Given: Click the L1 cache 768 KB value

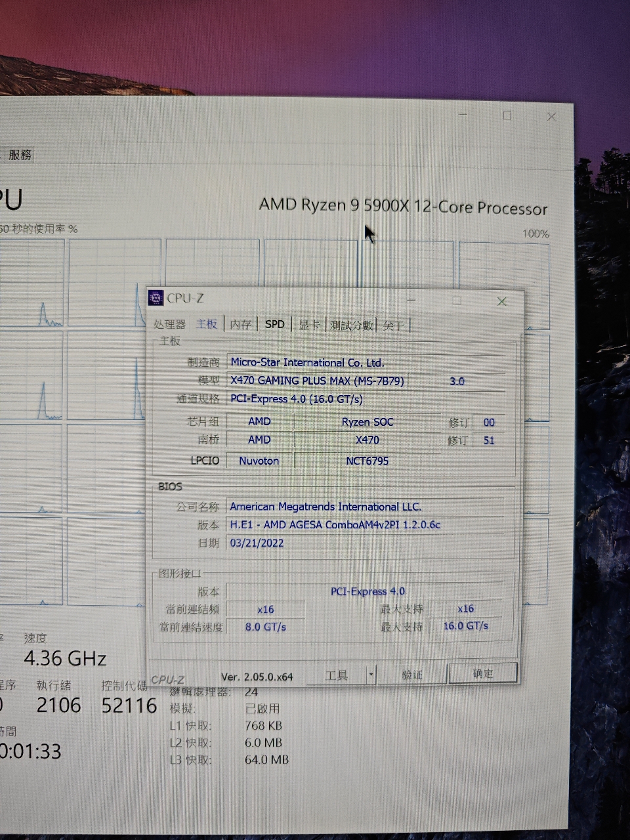Looking at the screenshot, I should click(x=263, y=726).
